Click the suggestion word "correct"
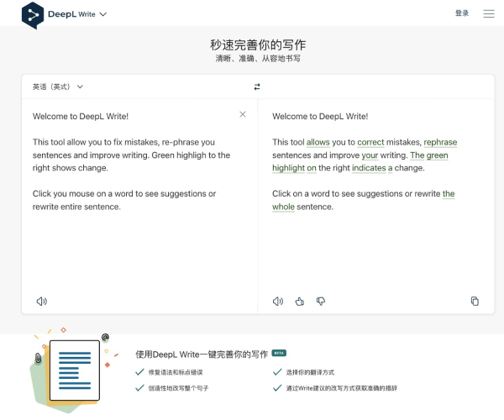Screen dimensions: 504x420 [370, 143]
